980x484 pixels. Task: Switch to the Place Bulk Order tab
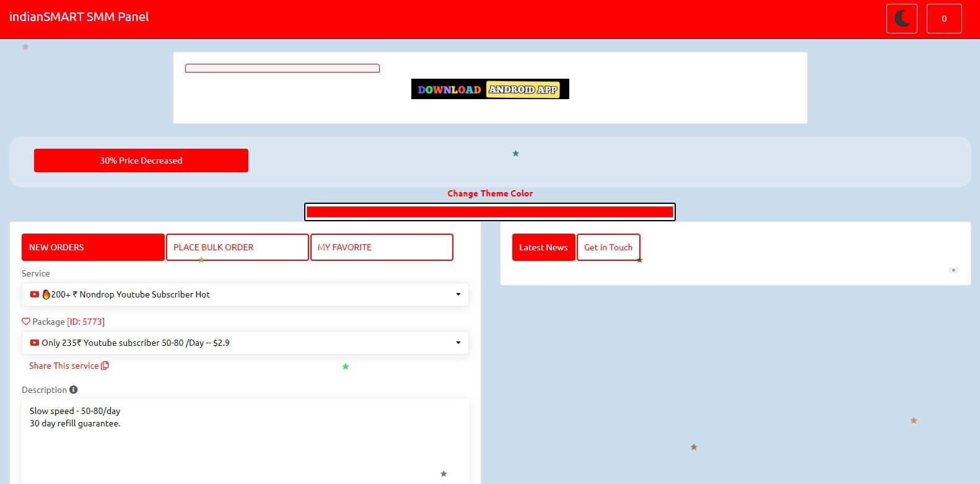(x=237, y=247)
